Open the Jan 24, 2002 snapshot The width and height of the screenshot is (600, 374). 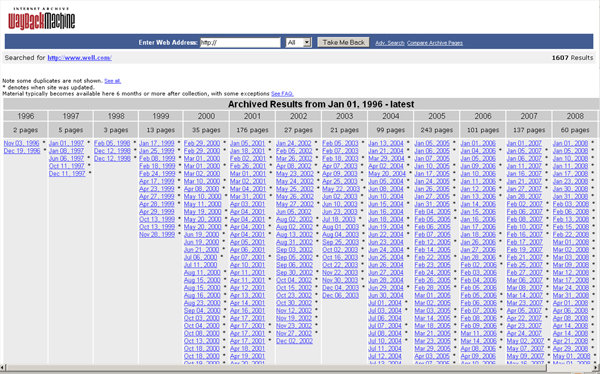(293, 143)
